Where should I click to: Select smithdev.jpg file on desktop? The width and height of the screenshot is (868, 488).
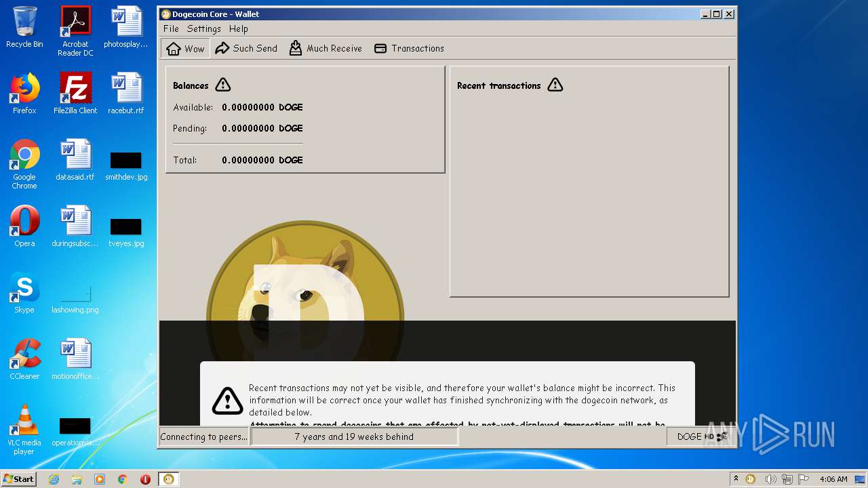click(x=126, y=166)
